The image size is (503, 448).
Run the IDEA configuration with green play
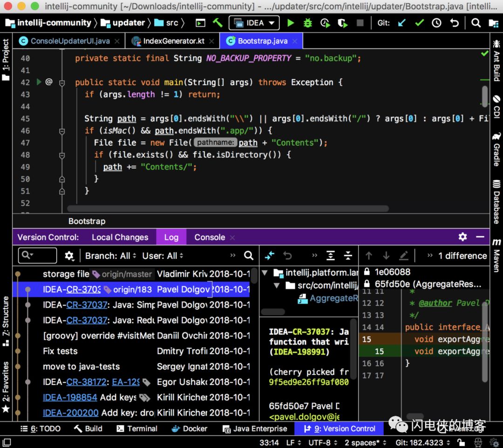click(x=291, y=23)
